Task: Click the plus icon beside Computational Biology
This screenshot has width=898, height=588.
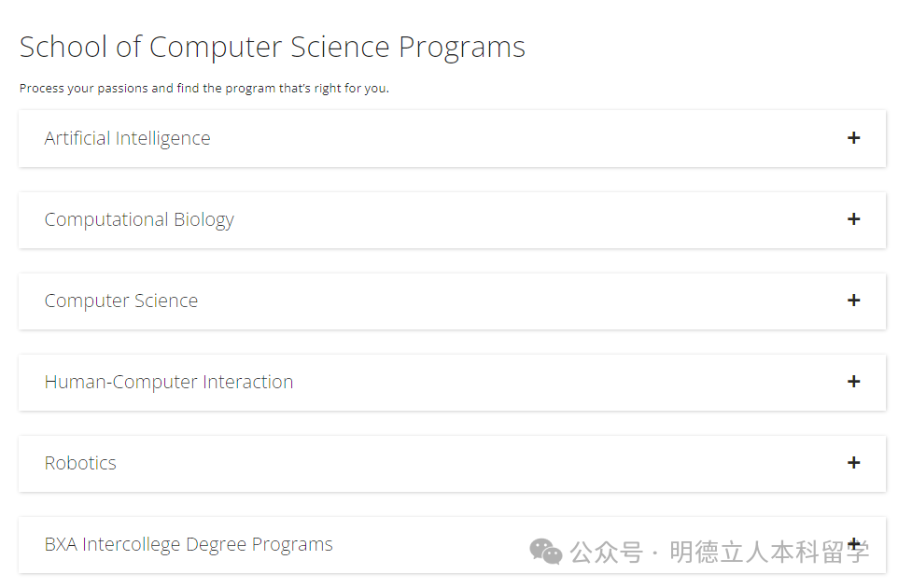Action: 853,219
